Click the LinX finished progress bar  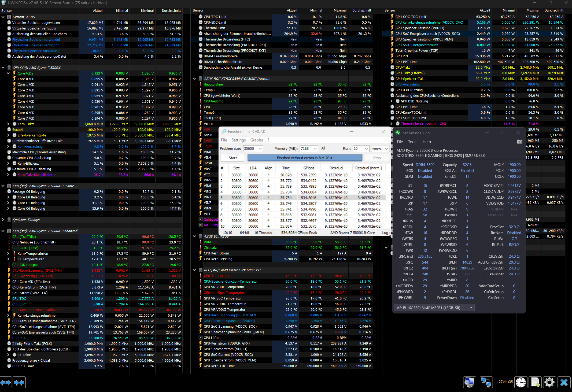click(304, 158)
